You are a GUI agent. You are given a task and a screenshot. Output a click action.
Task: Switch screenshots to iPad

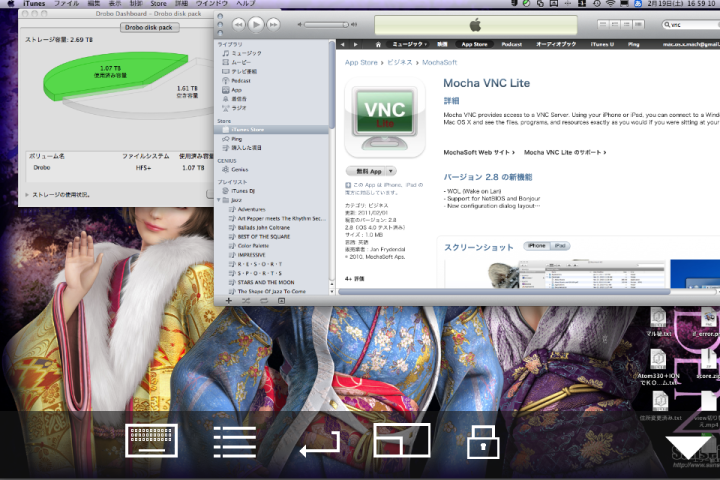(x=560, y=246)
